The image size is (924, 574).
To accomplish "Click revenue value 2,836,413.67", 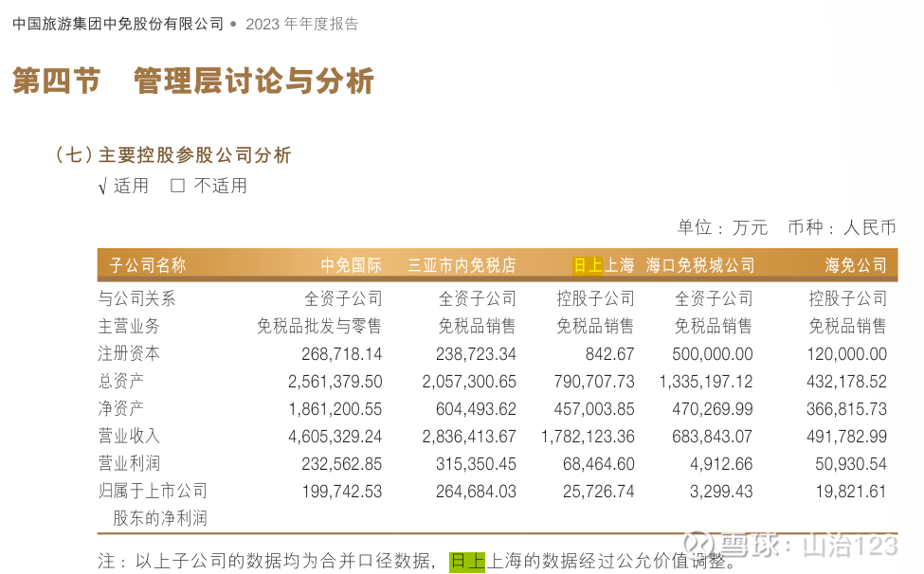I will 469,437.
